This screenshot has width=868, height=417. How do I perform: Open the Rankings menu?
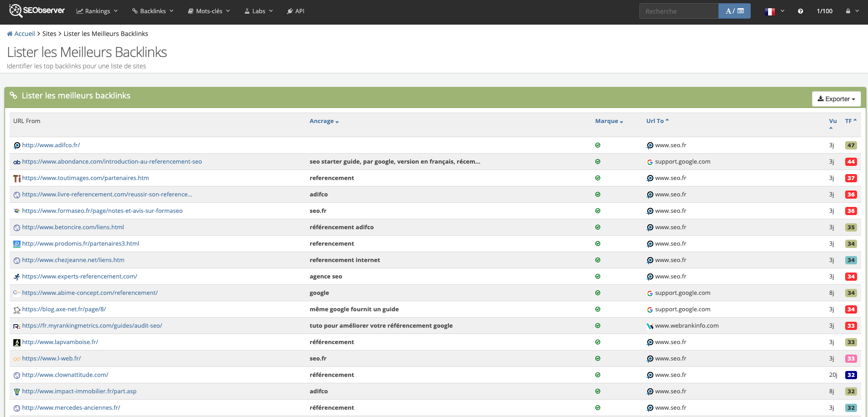tap(97, 11)
